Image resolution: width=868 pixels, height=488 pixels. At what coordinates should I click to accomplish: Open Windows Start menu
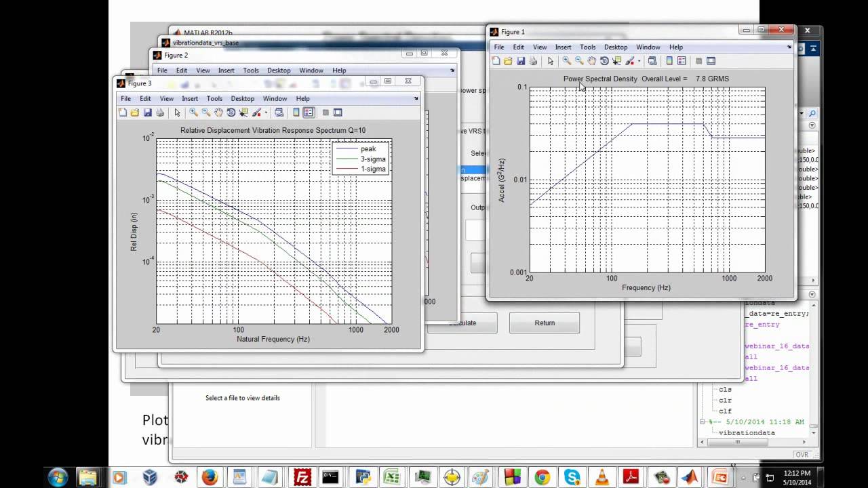click(x=58, y=477)
